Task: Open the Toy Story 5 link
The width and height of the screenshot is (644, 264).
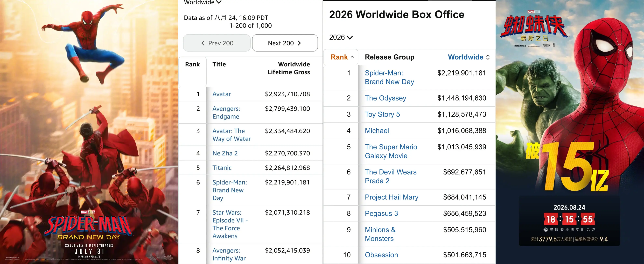Action: tap(382, 114)
